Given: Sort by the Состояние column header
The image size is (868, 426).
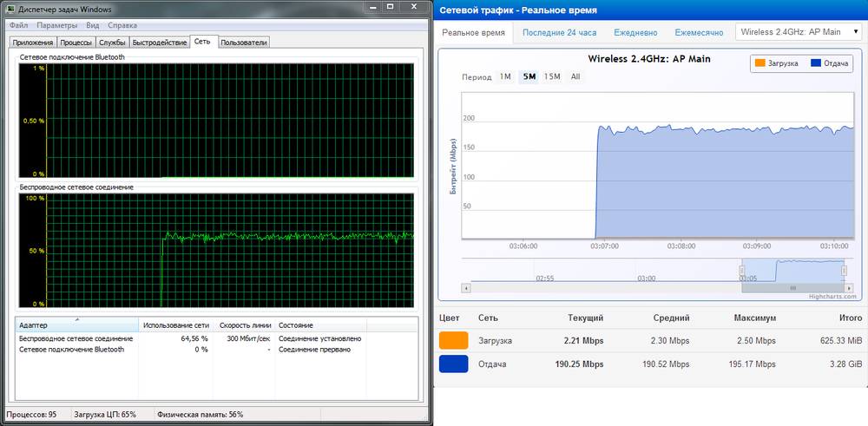Looking at the screenshot, I should pos(321,325).
